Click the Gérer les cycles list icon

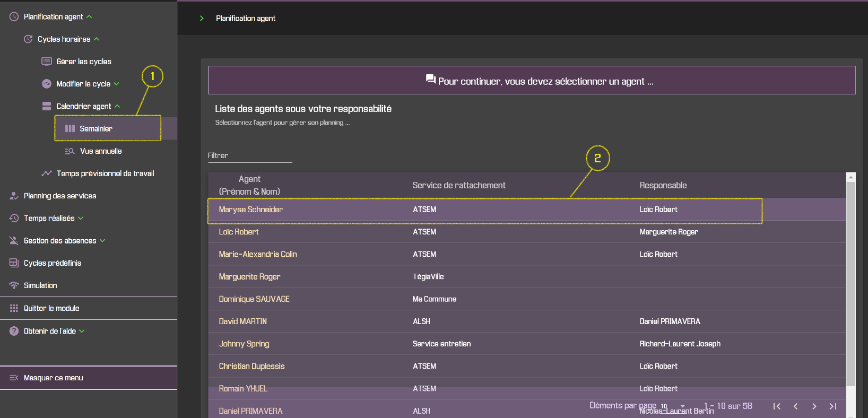(x=47, y=62)
